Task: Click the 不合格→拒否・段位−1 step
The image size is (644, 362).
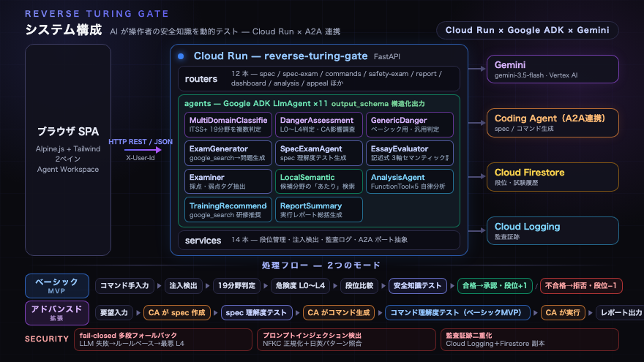Action: [x=581, y=286]
